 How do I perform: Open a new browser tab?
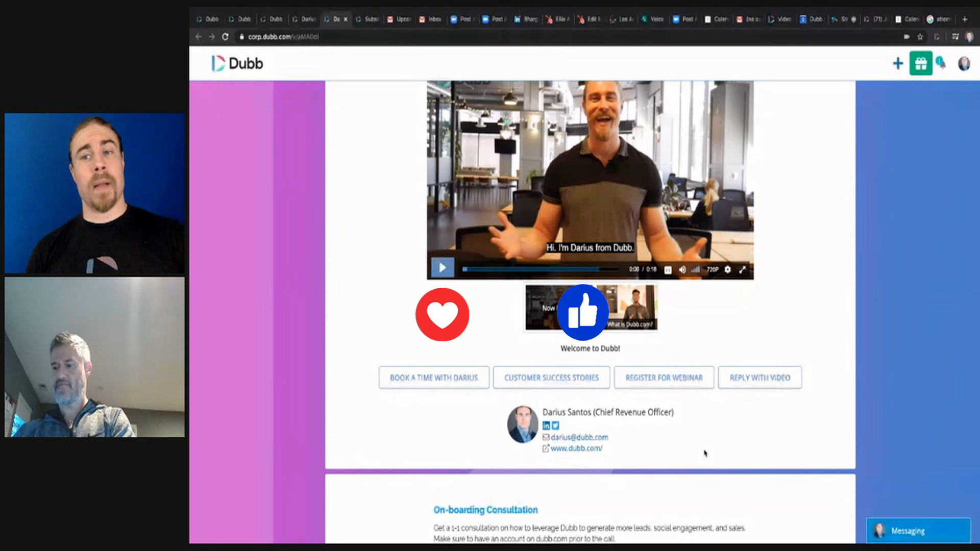tap(965, 19)
